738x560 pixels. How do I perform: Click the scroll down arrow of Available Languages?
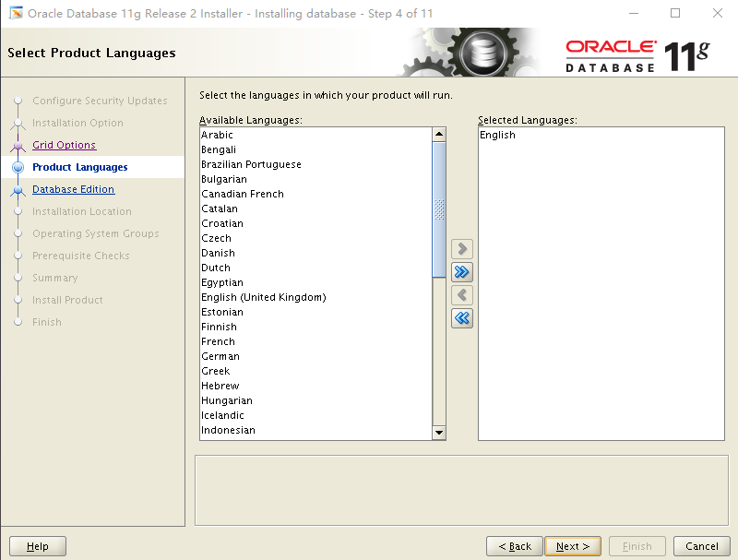click(x=439, y=433)
